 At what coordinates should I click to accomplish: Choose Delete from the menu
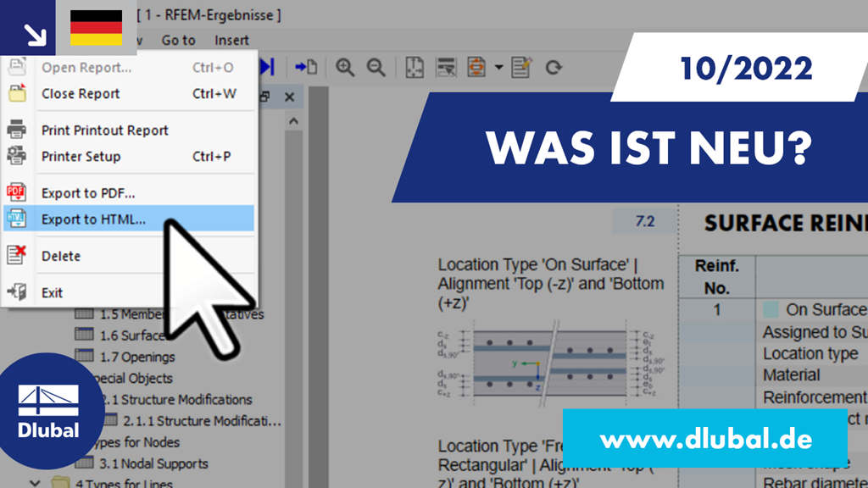click(129, 256)
